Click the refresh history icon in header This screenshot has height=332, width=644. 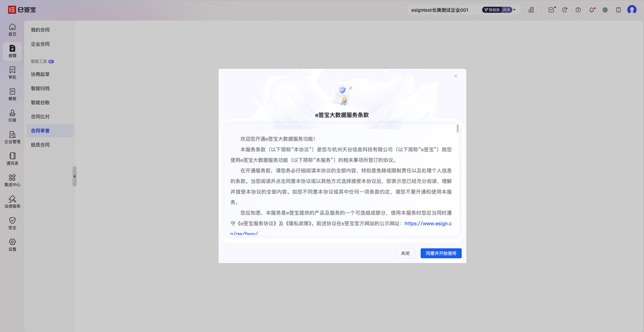[565, 10]
